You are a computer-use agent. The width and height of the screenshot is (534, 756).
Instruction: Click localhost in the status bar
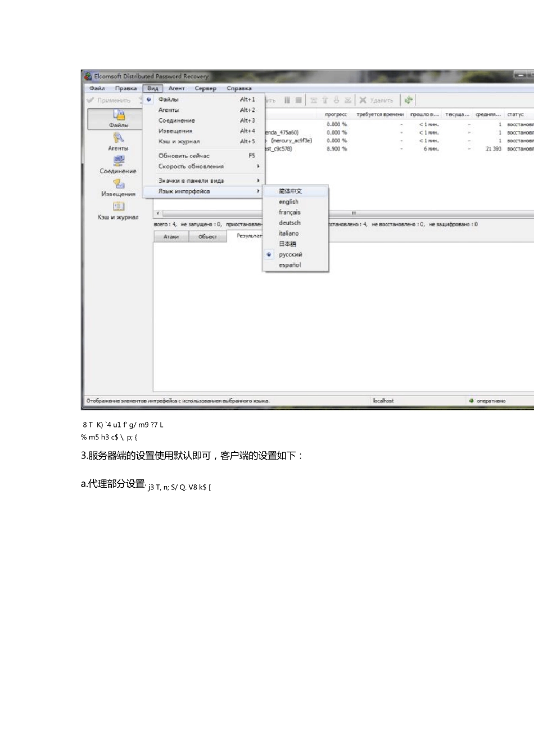click(383, 401)
